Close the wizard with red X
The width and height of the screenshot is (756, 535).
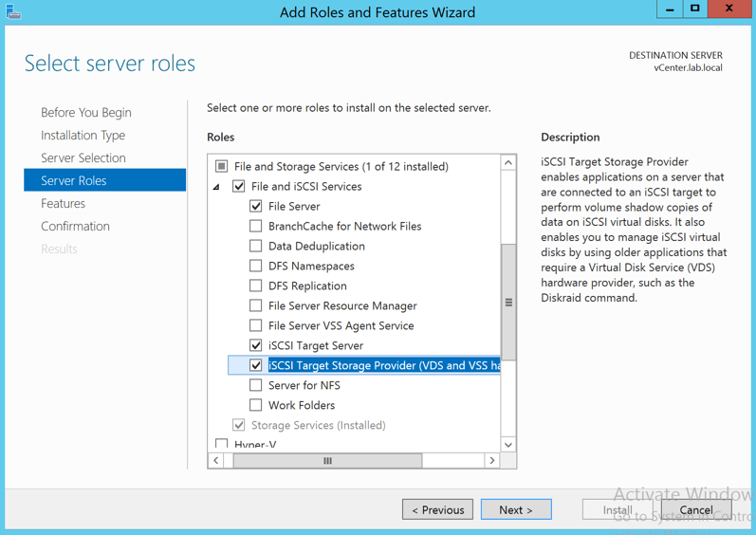728,9
